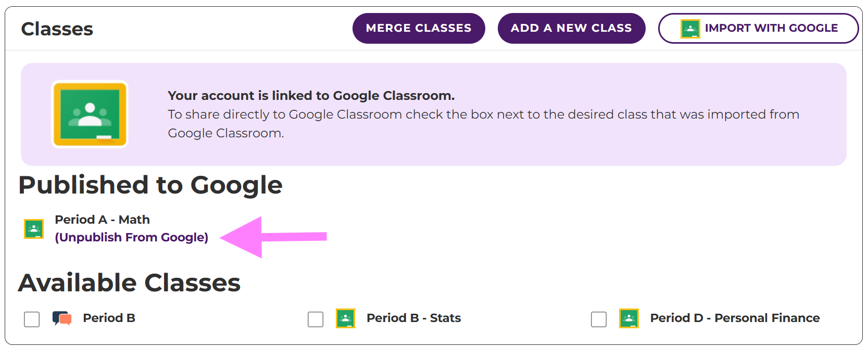Click the Period D - Personal Finance label

pos(735,318)
